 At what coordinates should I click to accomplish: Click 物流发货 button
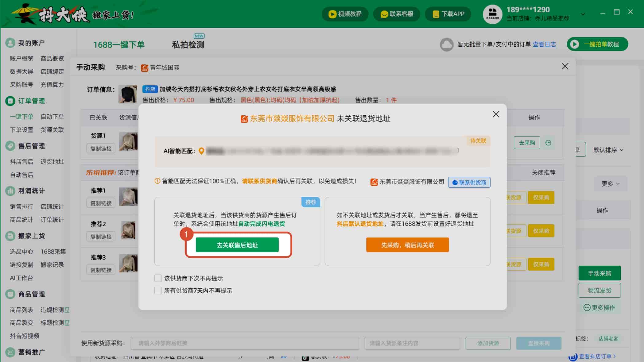tap(599, 290)
